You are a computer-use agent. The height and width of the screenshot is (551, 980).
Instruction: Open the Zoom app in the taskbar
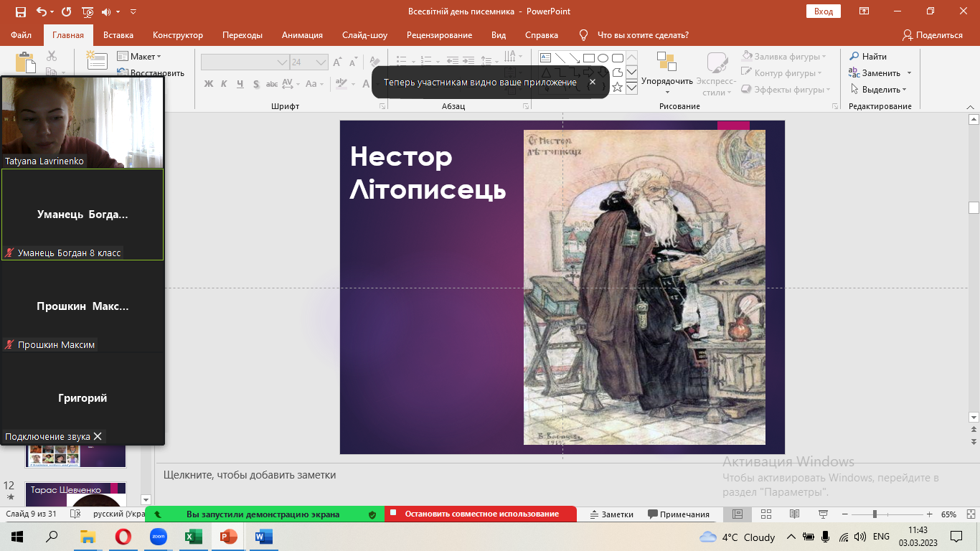158,537
